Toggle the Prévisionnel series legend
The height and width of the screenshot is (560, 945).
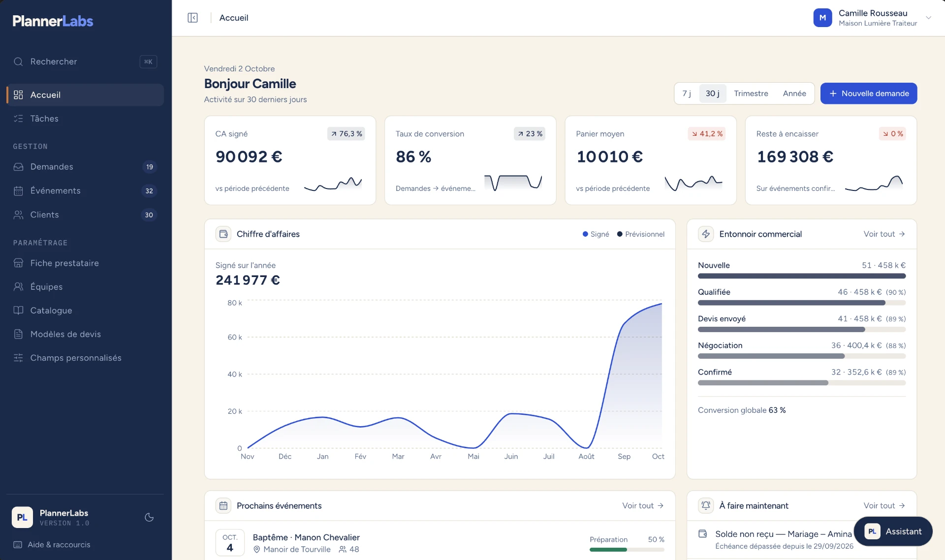tap(640, 234)
